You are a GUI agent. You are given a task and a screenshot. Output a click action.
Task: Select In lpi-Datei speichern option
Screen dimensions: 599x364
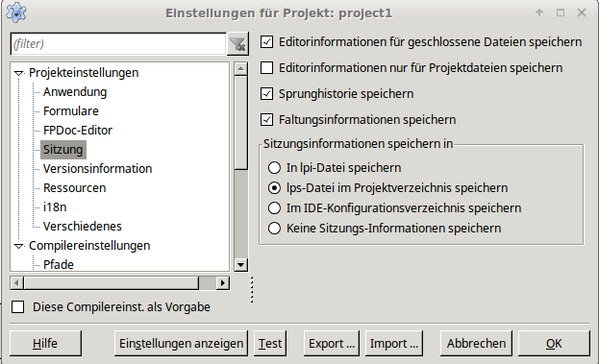tap(274, 168)
